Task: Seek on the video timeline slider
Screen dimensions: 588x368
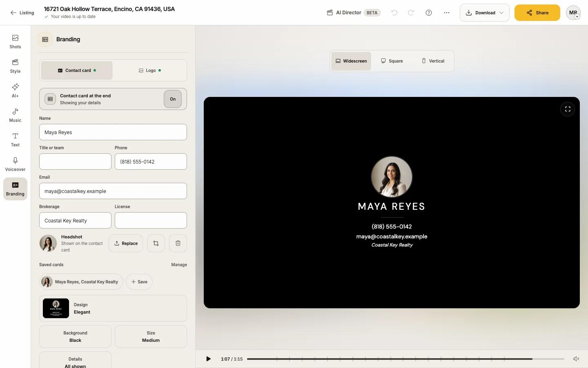Action: pyautogui.click(x=405, y=359)
